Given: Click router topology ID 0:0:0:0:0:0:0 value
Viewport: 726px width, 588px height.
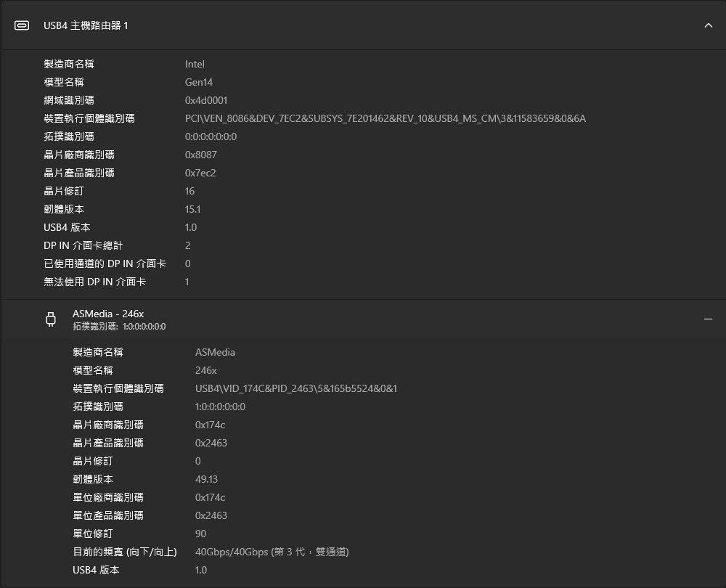Looking at the screenshot, I should (x=211, y=136).
